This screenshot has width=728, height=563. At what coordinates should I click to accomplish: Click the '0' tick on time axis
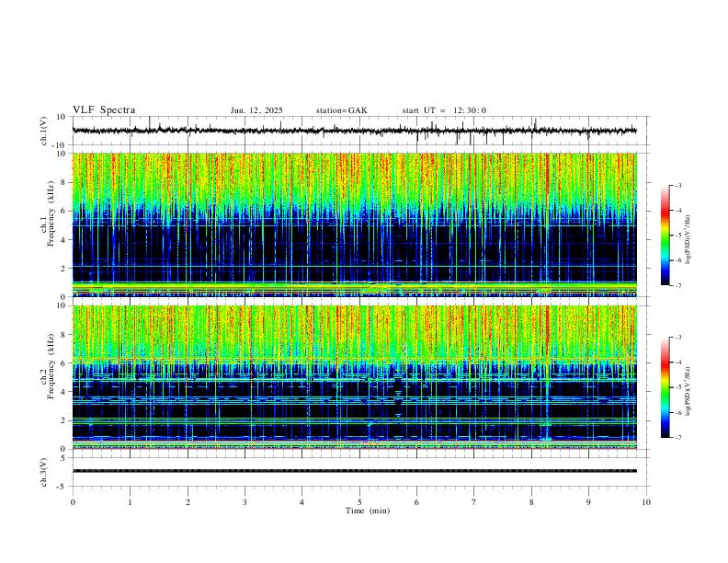click(73, 502)
